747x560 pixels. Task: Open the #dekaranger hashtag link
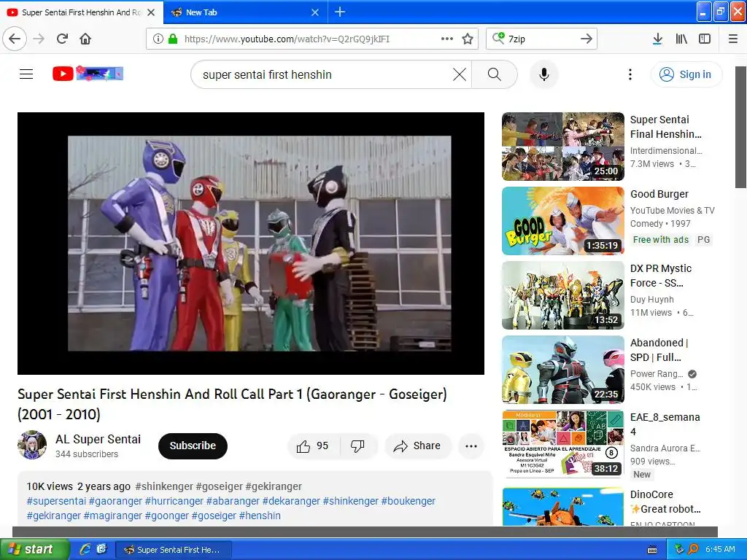pyautogui.click(x=291, y=501)
